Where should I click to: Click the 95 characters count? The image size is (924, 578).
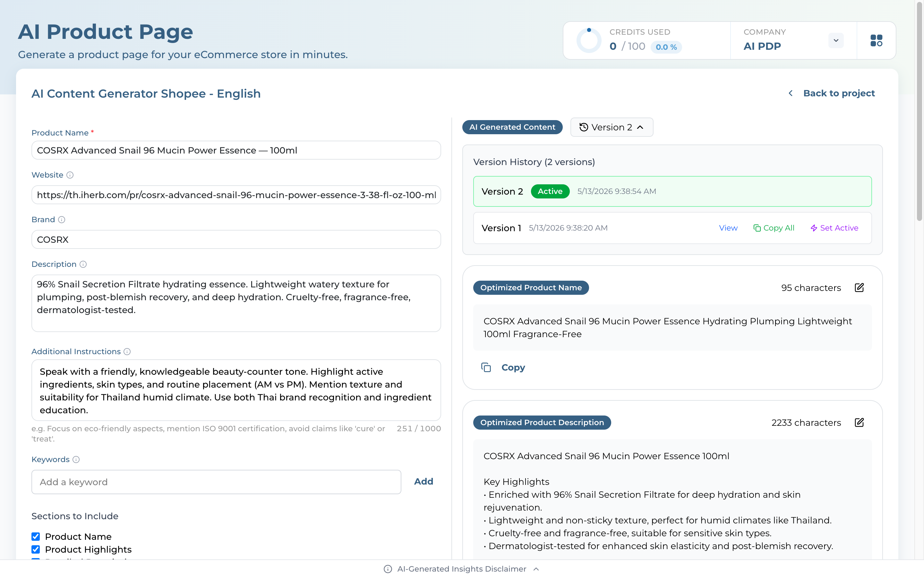pyautogui.click(x=811, y=288)
